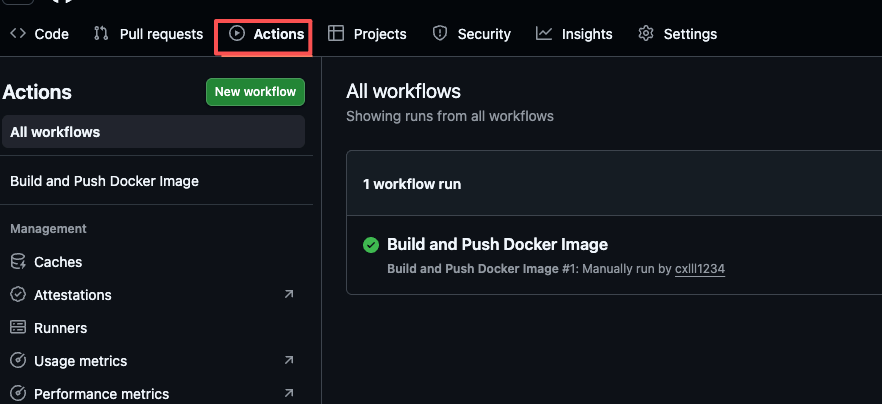Click the Pull requests branch icon
Image resolution: width=882 pixels, height=404 pixels.
click(x=101, y=34)
